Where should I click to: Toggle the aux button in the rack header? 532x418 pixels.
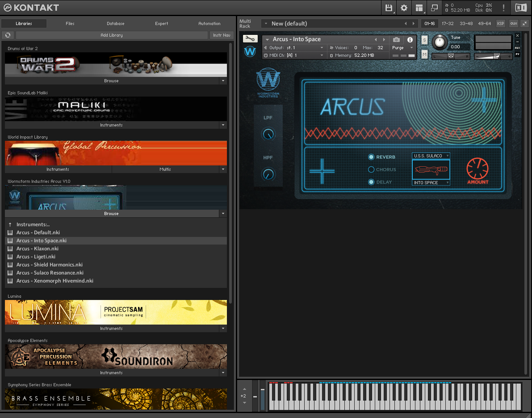(514, 23)
